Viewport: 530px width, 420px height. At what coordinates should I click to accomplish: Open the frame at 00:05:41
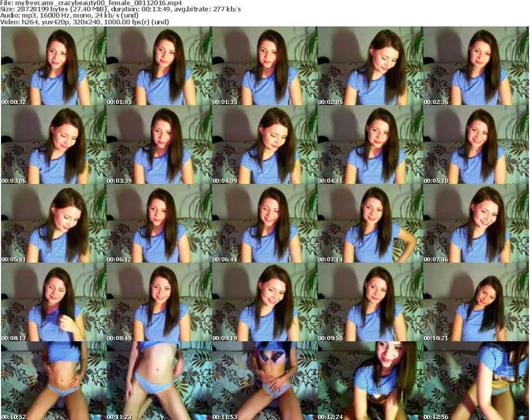coord(53,223)
